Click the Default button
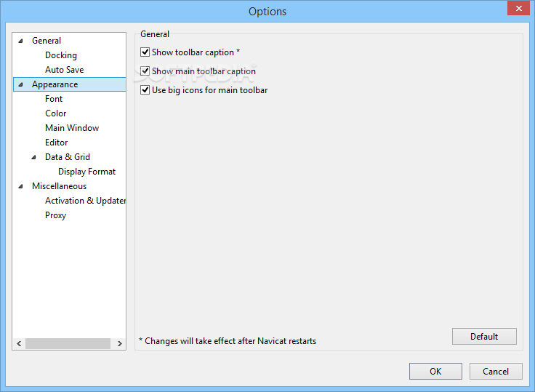Screen dimensions: 535x392 point(484,337)
